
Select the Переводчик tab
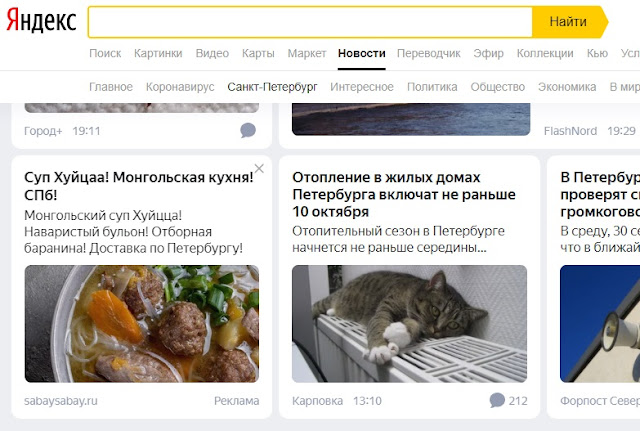[429, 53]
